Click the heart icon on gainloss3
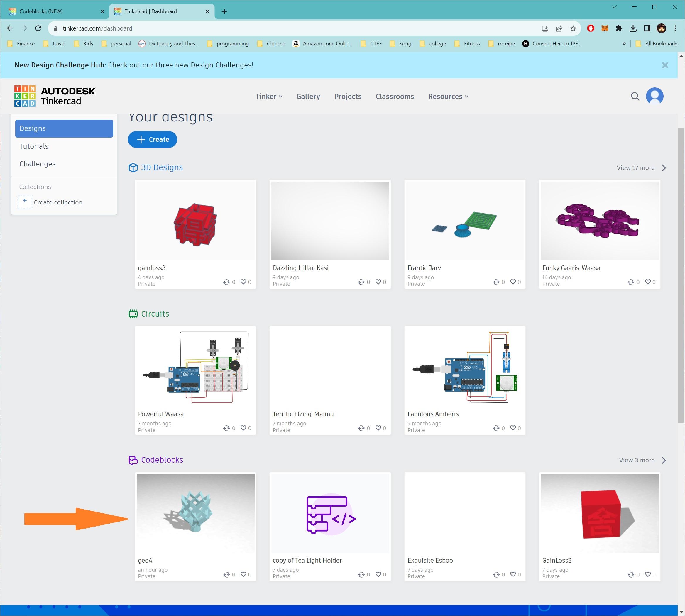Screen dimensions: 685x616 pyautogui.click(x=243, y=282)
